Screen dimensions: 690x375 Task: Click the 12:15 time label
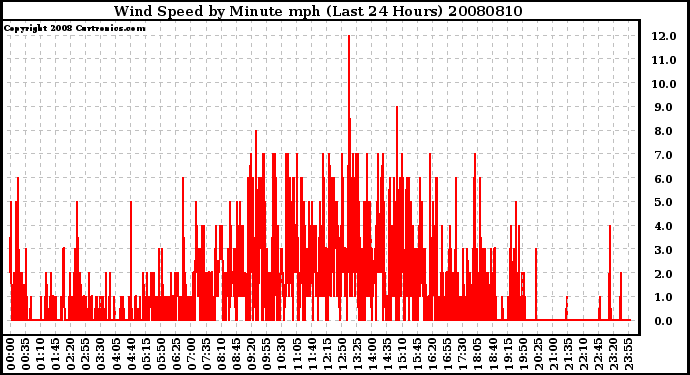pos(327,354)
